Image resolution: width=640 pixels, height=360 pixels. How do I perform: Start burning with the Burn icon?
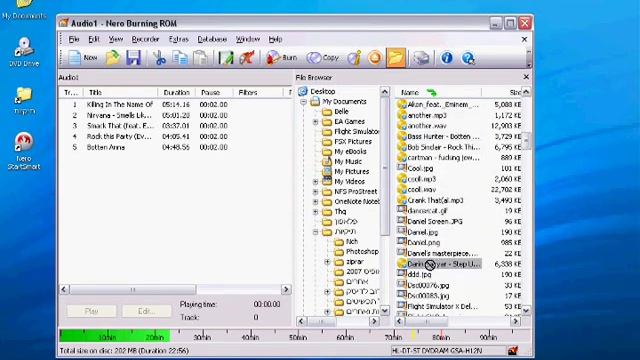click(x=282, y=58)
